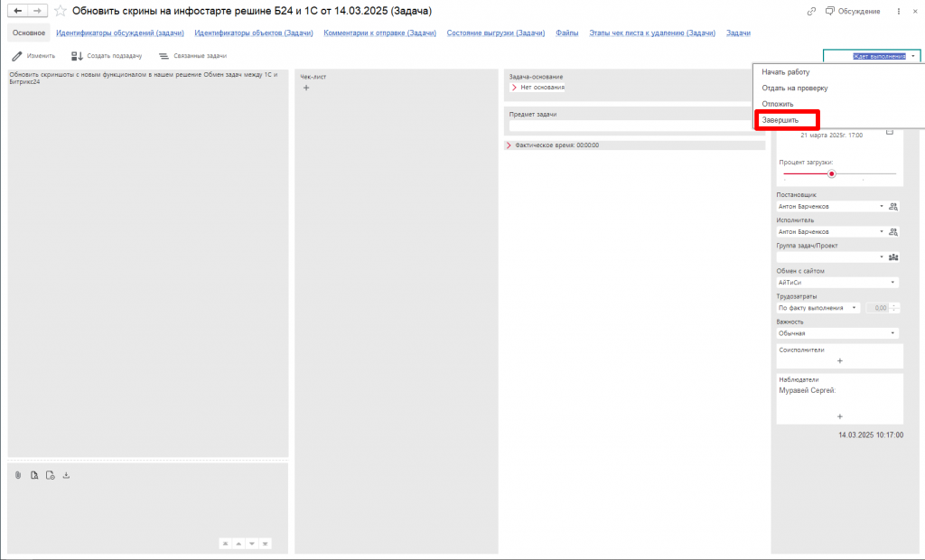Open calendar icon beside deadline date
Image resolution: width=925 pixels, height=560 pixels.
point(890,132)
